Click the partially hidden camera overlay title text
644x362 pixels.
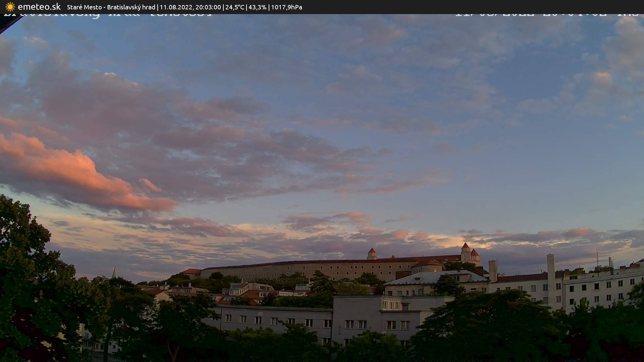[x=107, y=15]
